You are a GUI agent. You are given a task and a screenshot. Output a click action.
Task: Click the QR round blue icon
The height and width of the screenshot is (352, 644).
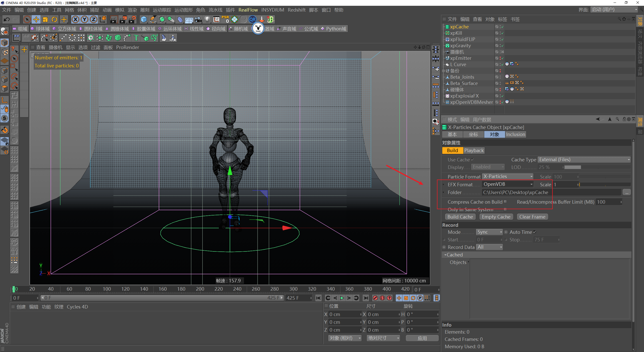[252, 19]
